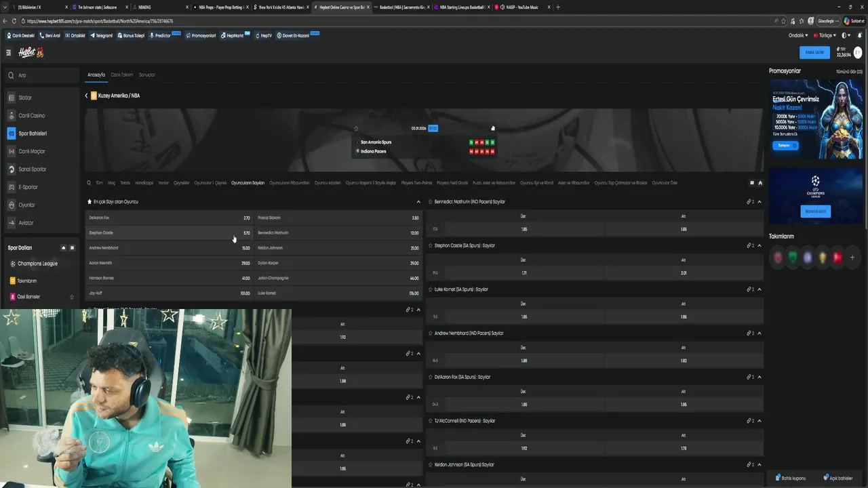Open Slotlar in sidebar
This screenshot has height=488, width=868.
41,98
